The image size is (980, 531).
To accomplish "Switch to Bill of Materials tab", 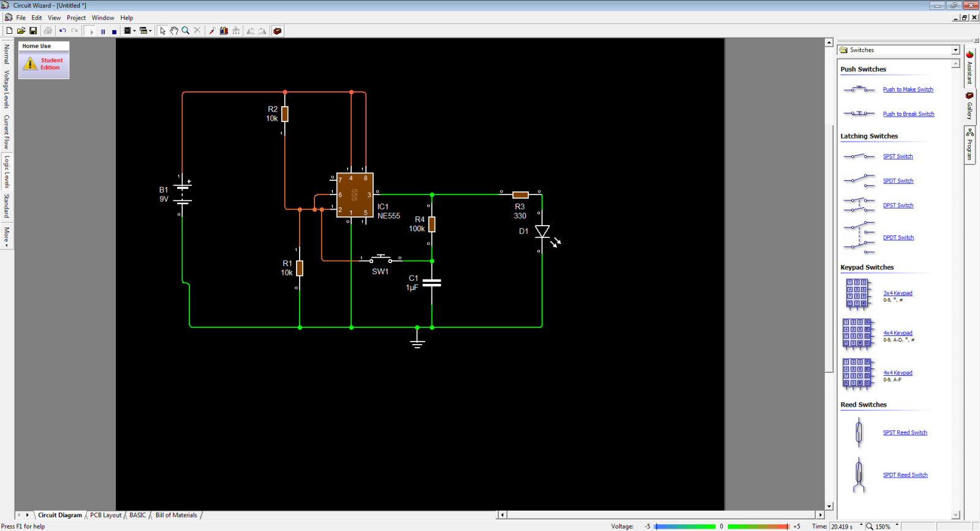I will point(176,515).
